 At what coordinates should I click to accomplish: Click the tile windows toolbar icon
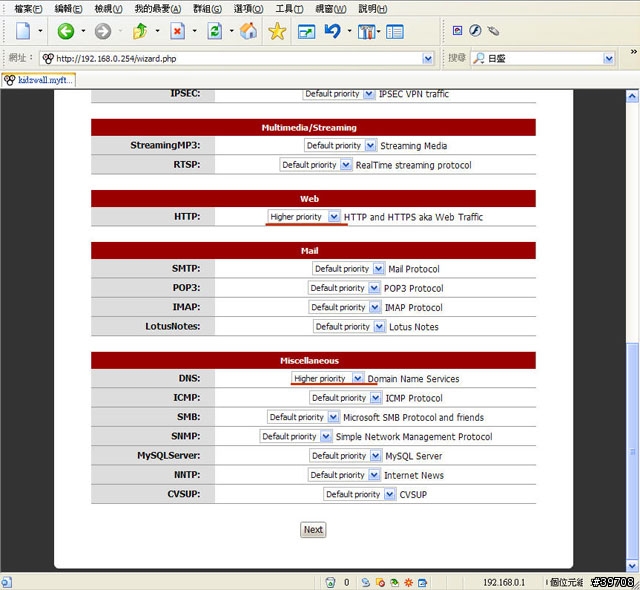[x=366, y=32]
